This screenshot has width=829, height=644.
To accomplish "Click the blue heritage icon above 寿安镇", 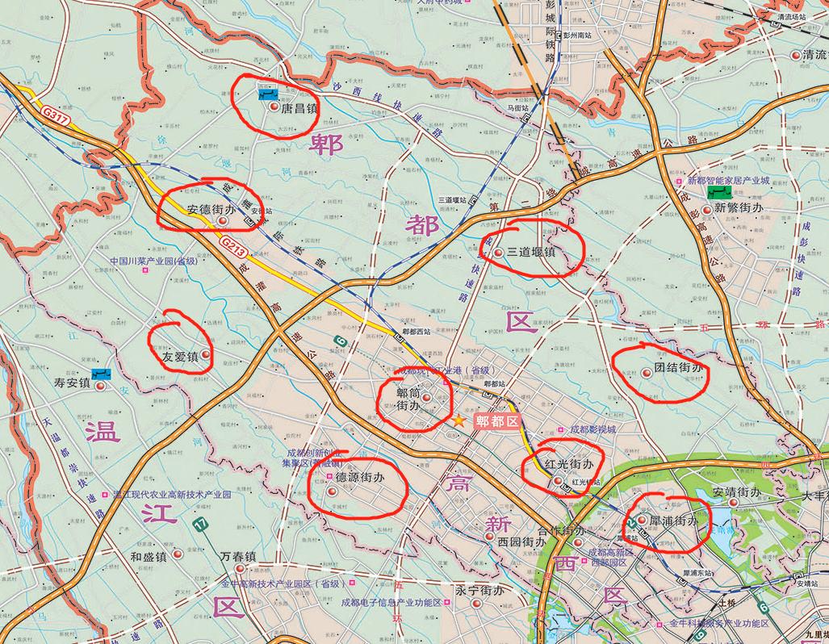I will click(100, 374).
